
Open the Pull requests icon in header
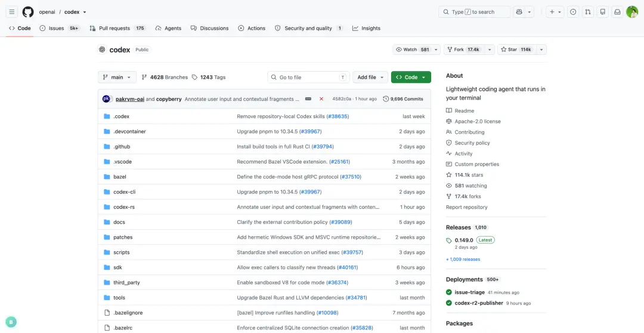pyautogui.click(x=588, y=12)
